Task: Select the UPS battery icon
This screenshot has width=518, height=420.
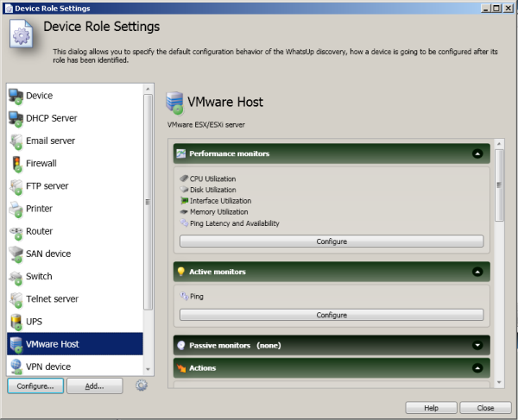Action: 16,322
